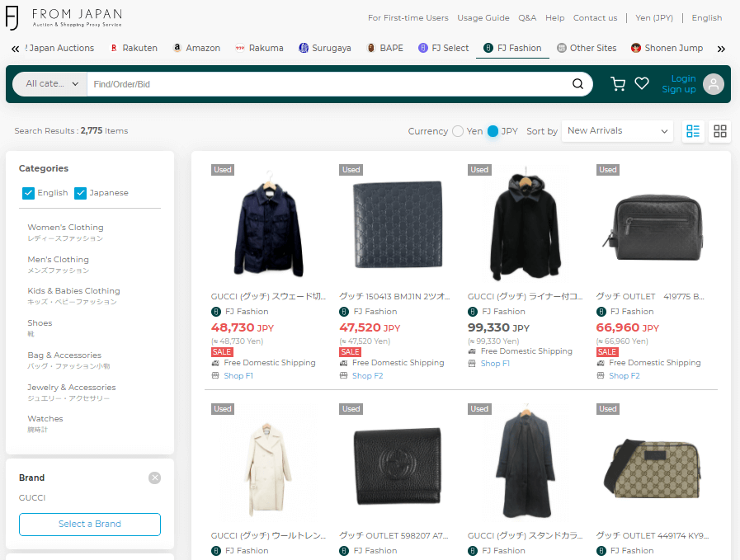
Task: Open the black hooded Gucci coat thumbnail
Action: pos(526,225)
